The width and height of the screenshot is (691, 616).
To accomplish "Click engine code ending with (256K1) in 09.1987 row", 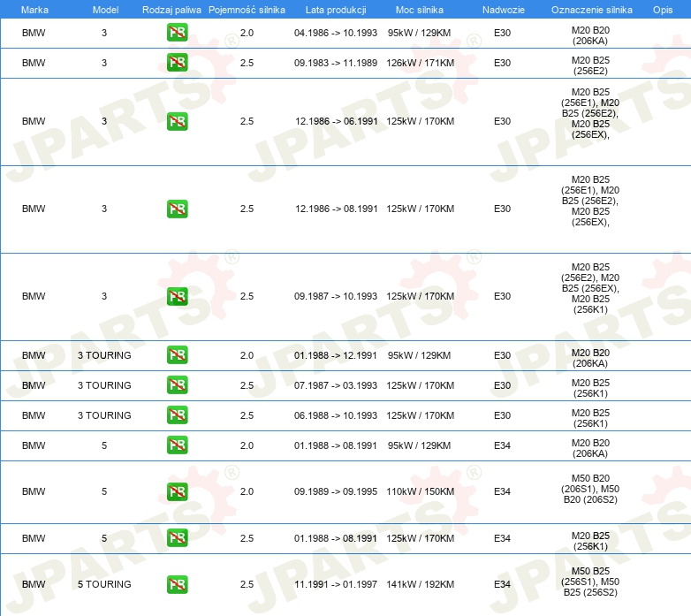I will [590, 288].
